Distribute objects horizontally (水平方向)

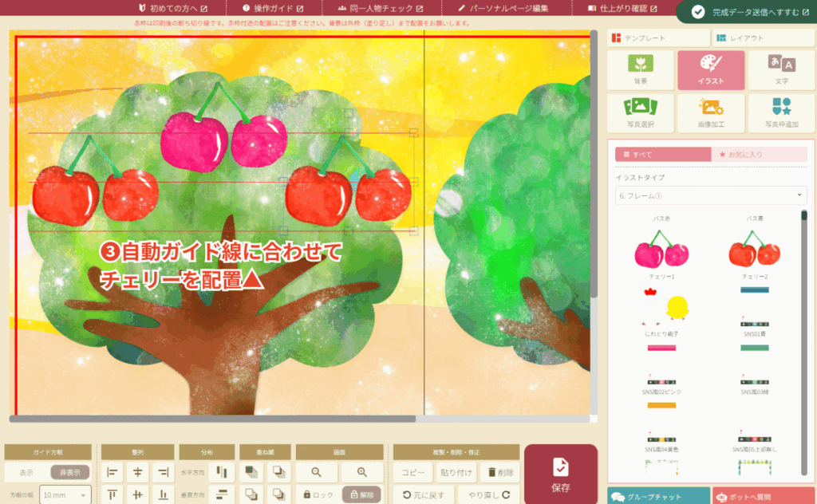222,472
